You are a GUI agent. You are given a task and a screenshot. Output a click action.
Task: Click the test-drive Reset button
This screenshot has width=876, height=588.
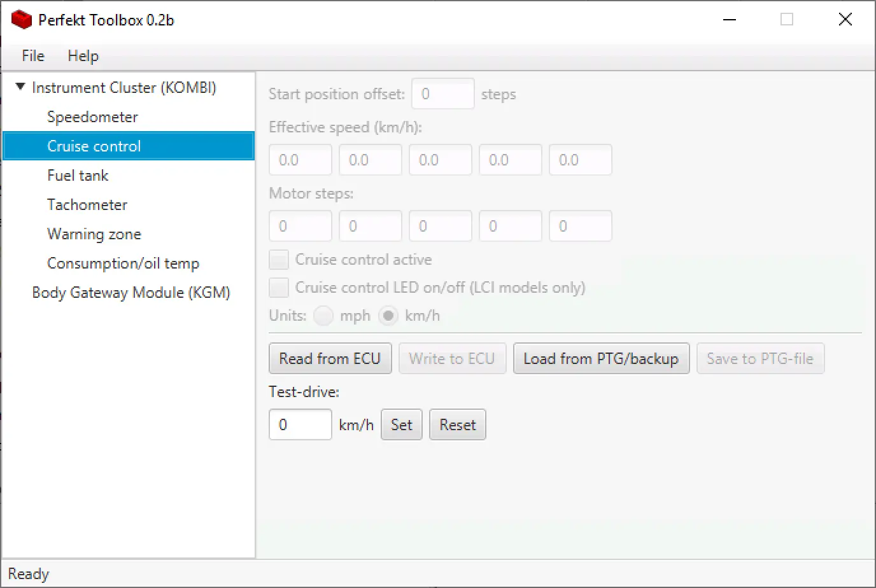457,425
